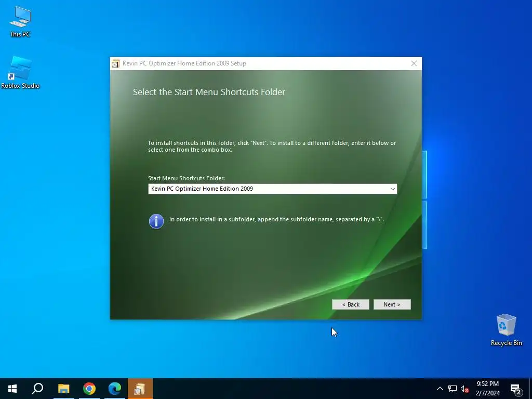
Task: Expand the Start Menu Shortcuts Folder dropdown arrow
Action: click(x=393, y=189)
